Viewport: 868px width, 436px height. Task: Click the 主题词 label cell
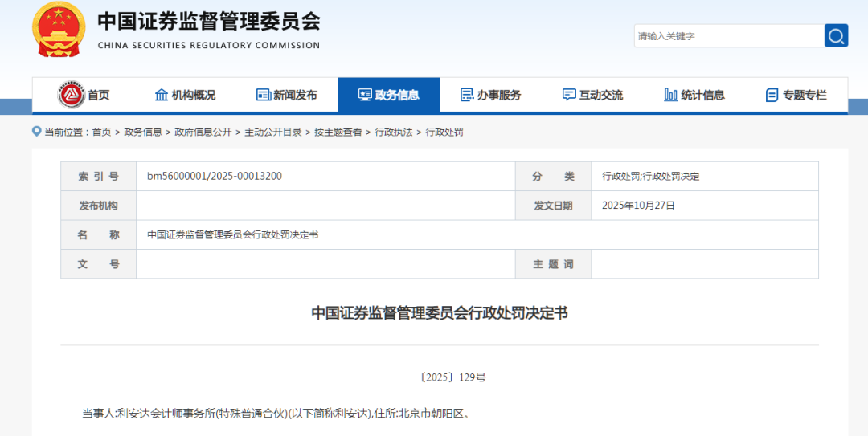click(x=554, y=264)
